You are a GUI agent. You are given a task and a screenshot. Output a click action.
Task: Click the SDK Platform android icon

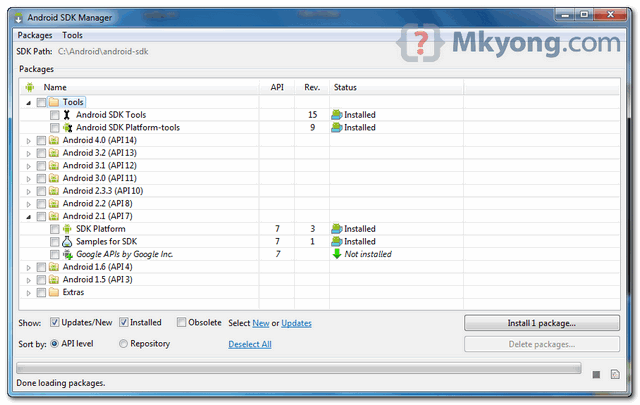click(x=67, y=229)
